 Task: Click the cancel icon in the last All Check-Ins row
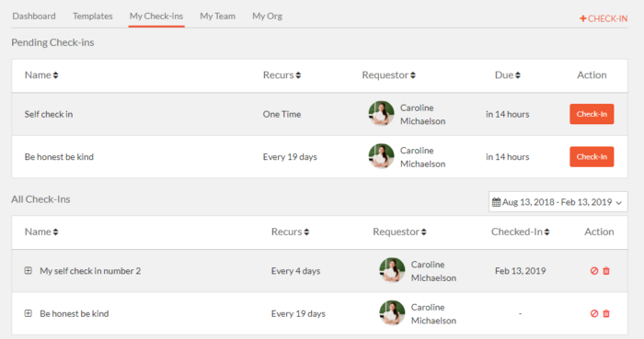[x=594, y=313]
